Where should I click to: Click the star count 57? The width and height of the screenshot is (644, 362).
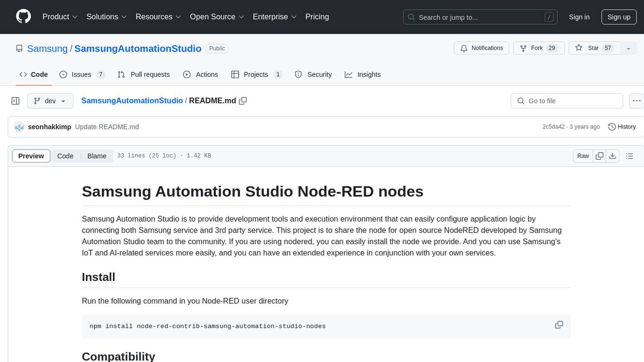(x=608, y=48)
